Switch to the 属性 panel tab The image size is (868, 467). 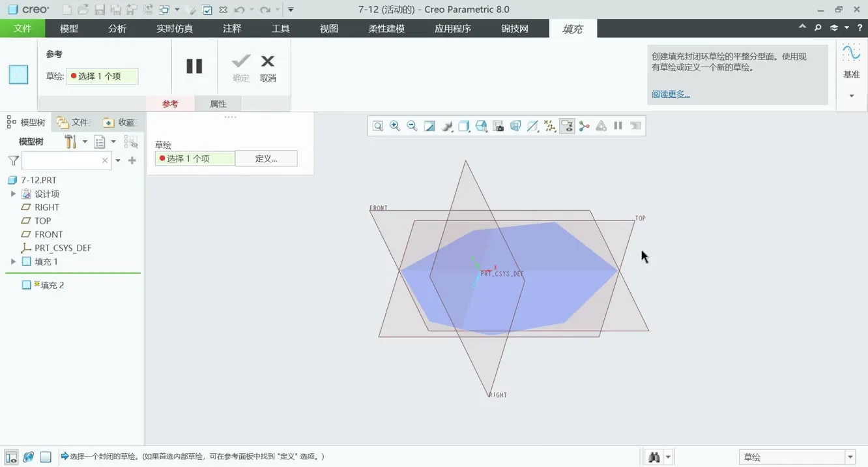[218, 104]
